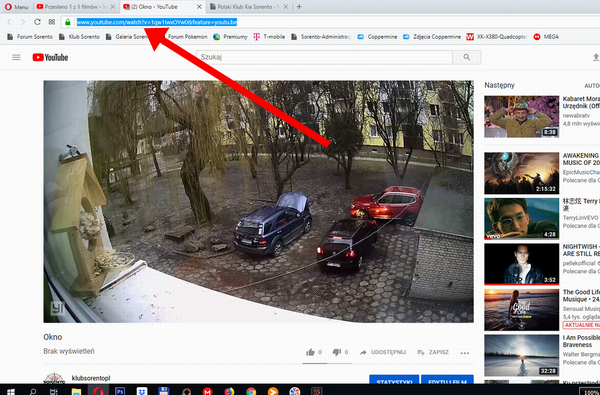Image resolution: width=600 pixels, height=395 pixels.
Task: Open Speed Dial start page grid
Action: (x=52, y=22)
